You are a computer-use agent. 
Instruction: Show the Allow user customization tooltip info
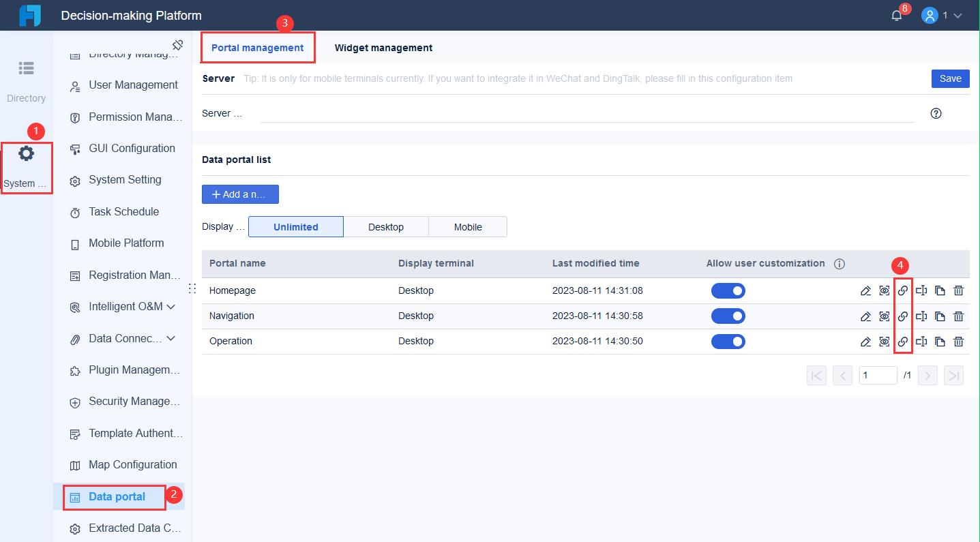840,263
